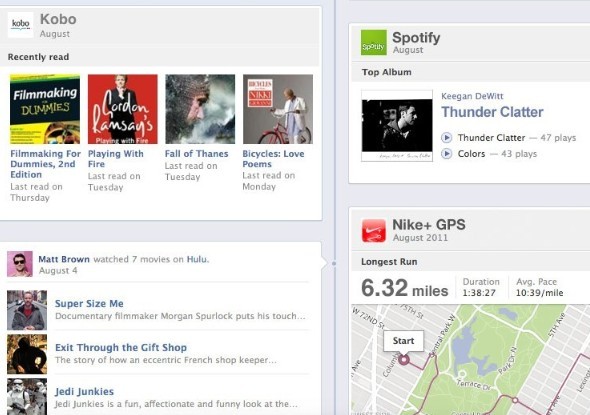Screen dimensions: 590x415
Task: Open the Super Size Me movie thumbnail
Action: pyautogui.click(x=27, y=310)
